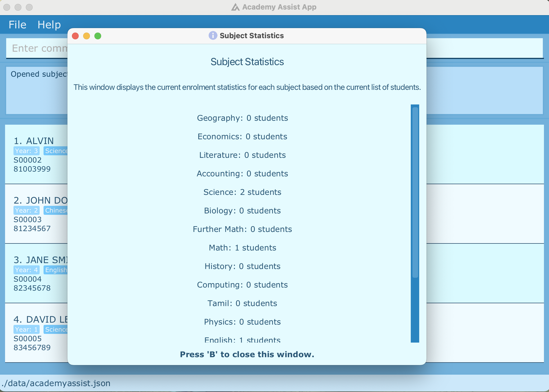
Task: Select 'Physics: 0 students' line
Action: click(242, 322)
